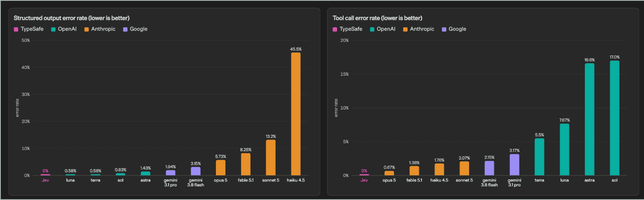Click the 50% y-axis tick label
The image size is (644, 200).
click(x=26, y=40)
